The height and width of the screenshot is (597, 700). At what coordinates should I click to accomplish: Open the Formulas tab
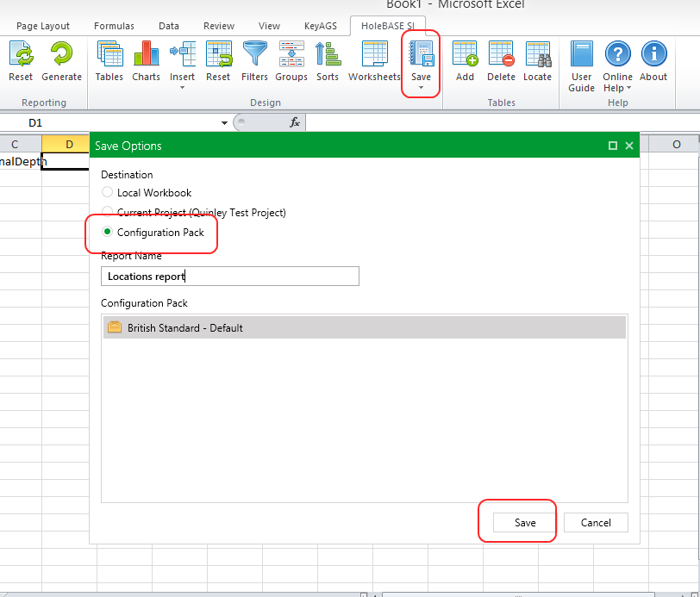pyautogui.click(x=114, y=26)
